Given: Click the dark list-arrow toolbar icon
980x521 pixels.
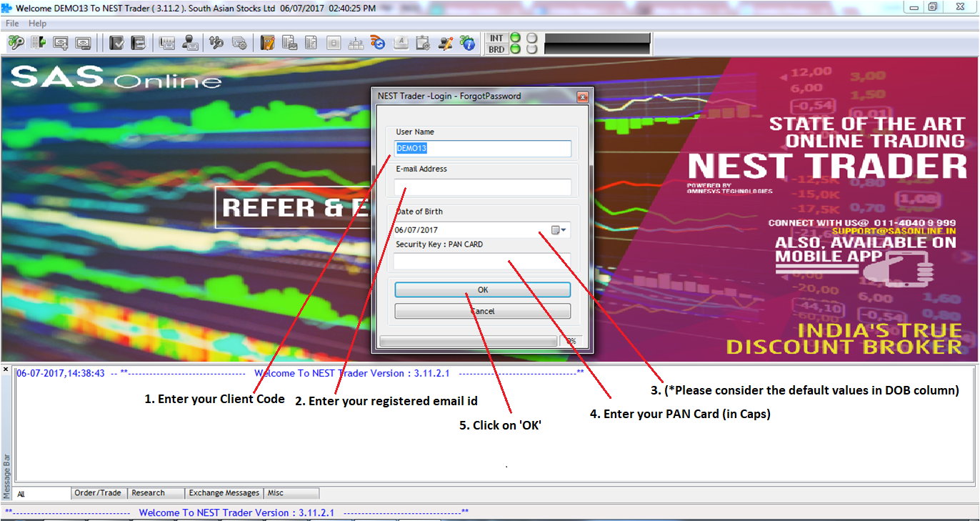Looking at the screenshot, I should click(x=138, y=43).
